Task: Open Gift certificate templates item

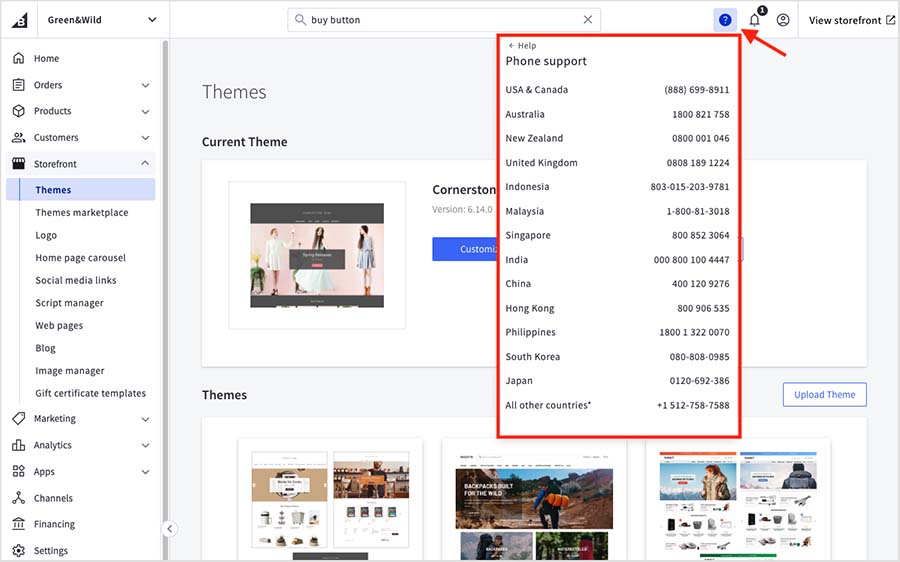Action: pyautogui.click(x=91, y=393)
